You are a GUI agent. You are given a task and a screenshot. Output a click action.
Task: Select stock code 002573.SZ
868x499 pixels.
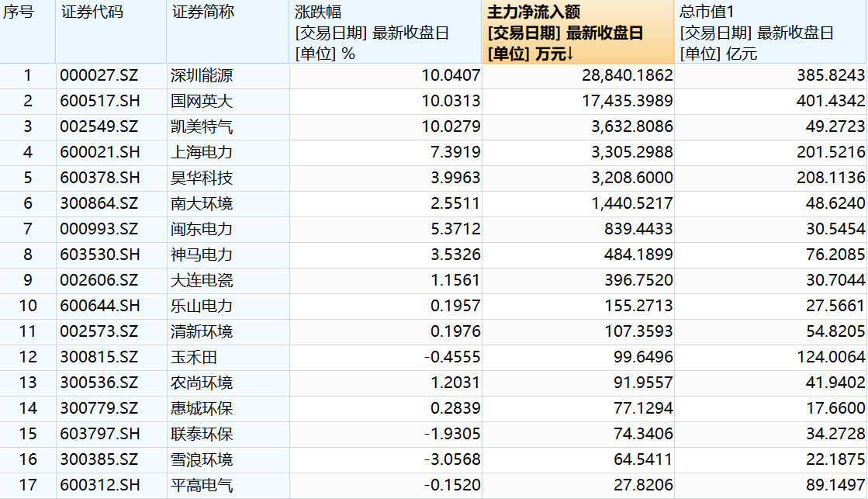[x=99, y=331]
